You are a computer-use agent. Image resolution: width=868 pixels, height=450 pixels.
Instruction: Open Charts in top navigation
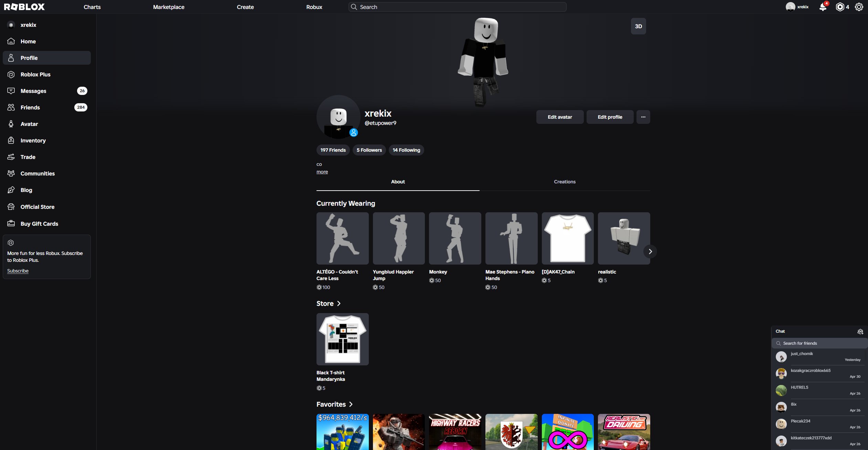[92, 7]
